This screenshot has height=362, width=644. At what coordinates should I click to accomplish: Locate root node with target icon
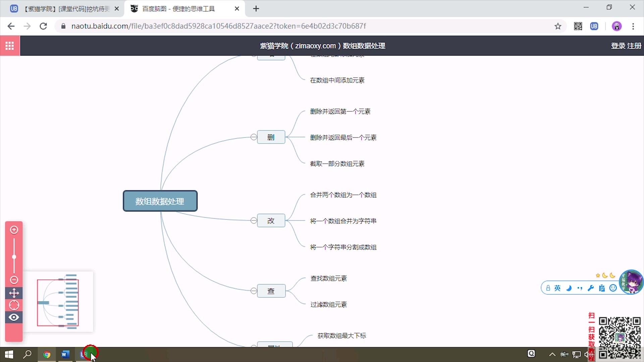(x=14, y=305)
